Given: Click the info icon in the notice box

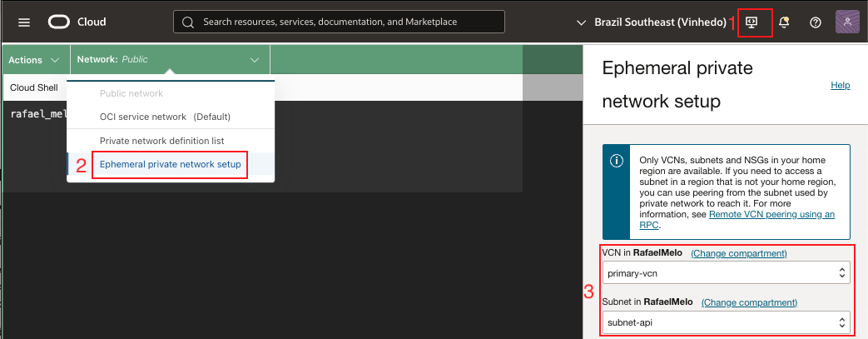Looking at the screenshot, I should pyautogui.click(x=616, y=161).
